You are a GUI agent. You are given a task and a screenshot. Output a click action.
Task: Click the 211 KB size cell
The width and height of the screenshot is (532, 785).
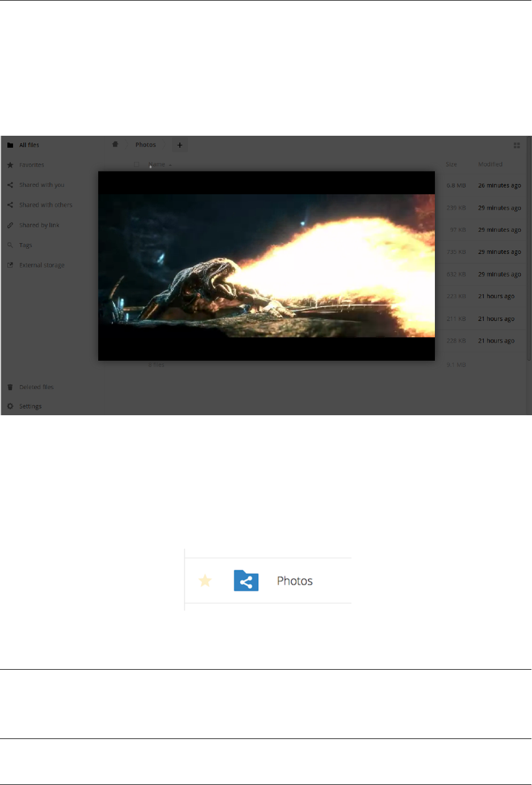pyautogui.click(x=456, y=319)
